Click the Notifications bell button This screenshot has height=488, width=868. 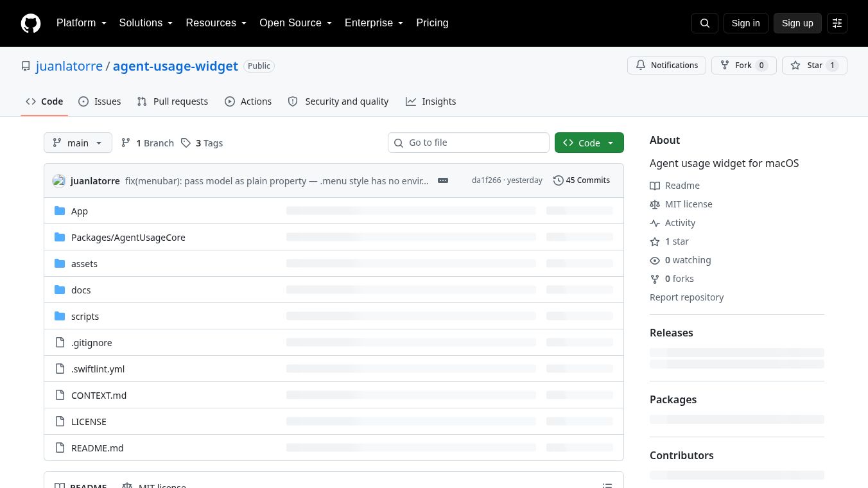[666, 65]
